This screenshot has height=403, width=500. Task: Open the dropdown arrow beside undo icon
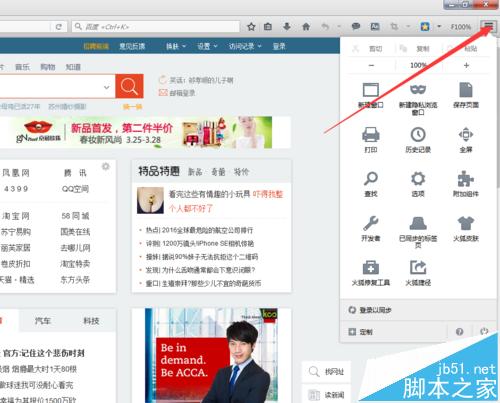click(339, 26)
